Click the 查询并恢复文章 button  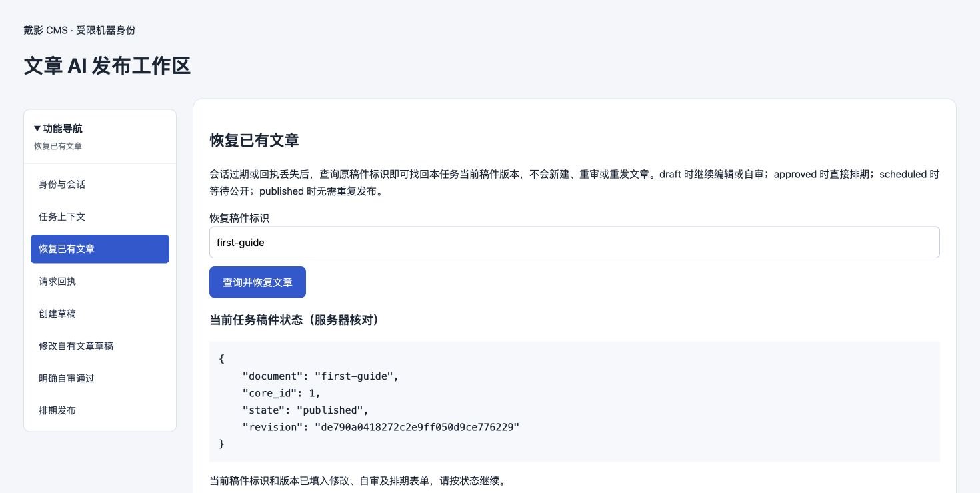point(257,282)
